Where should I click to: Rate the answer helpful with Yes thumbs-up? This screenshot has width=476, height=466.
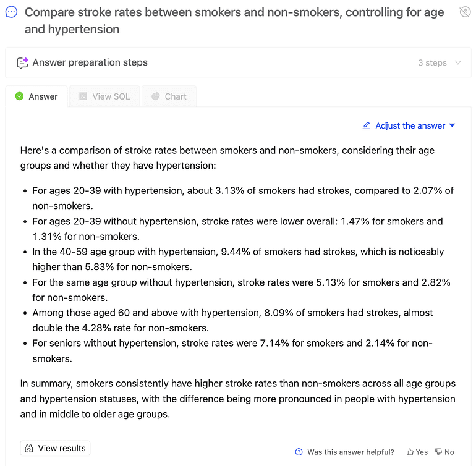(x=417, y=452)
